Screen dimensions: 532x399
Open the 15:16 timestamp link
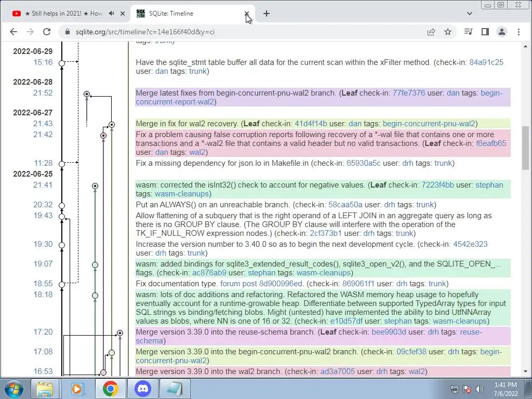tap(43, 62)
